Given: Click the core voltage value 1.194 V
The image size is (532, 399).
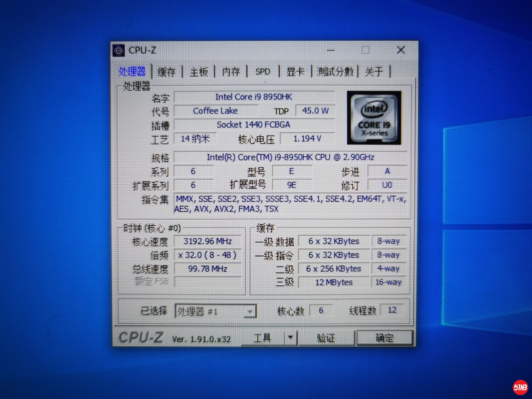Looking at the screenshot, I should (x=307, y=139).
